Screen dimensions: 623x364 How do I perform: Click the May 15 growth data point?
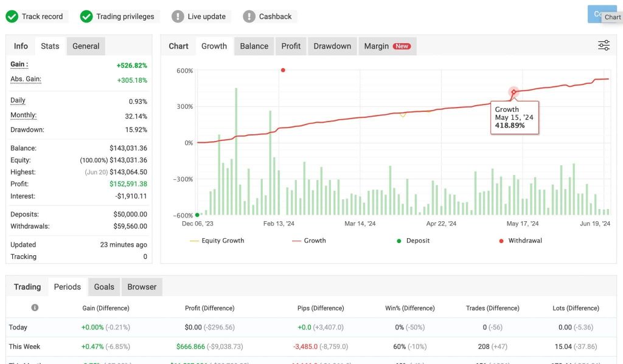point(513,92)
